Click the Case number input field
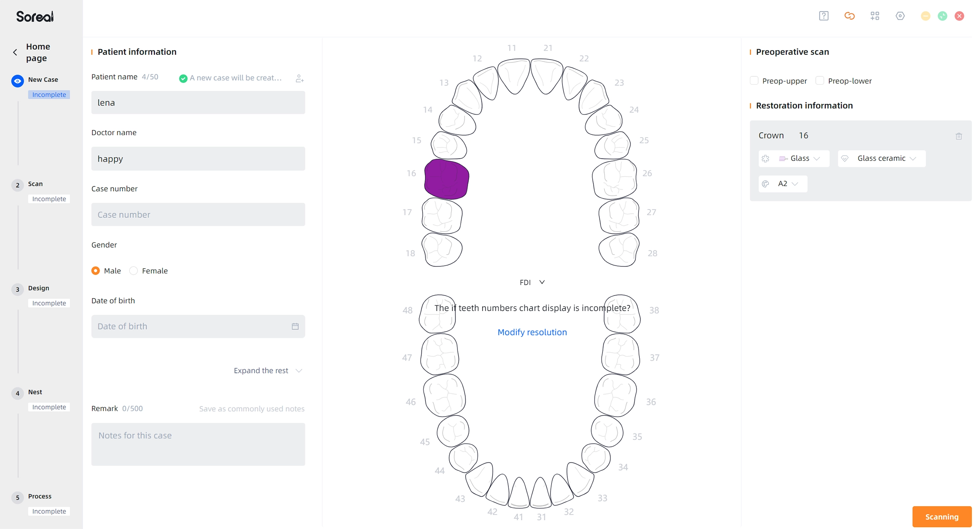This screenshot has width=980, height=529. (198, 214)
